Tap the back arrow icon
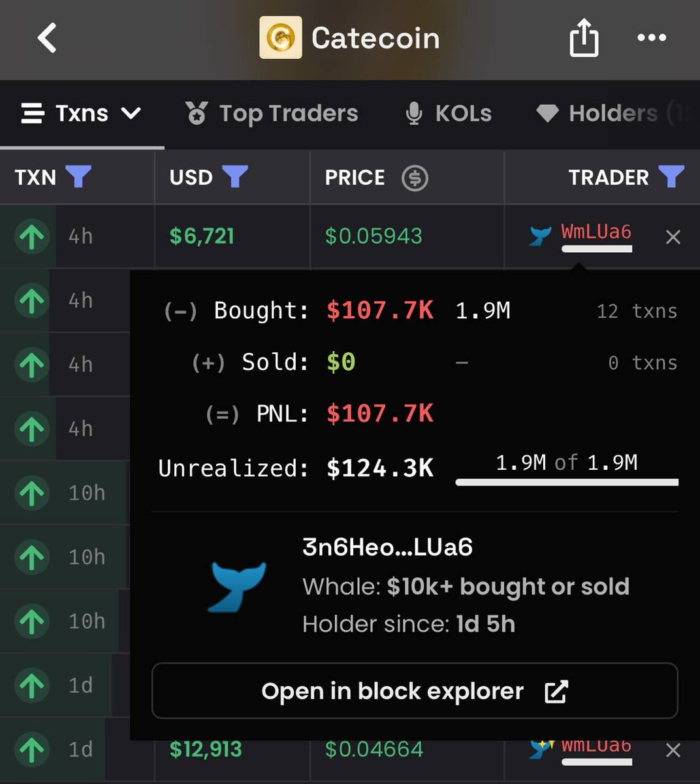Viewport: 700px width, 784px height. pos(47,38)
